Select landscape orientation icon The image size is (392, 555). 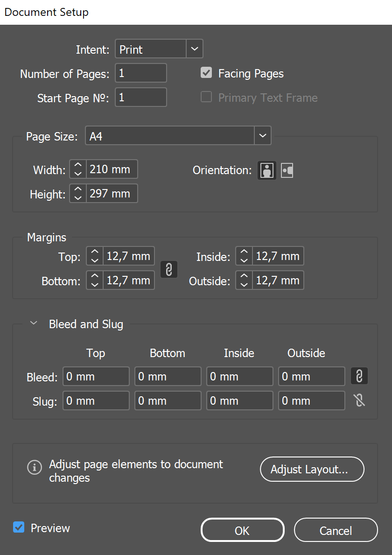(287, 170)
